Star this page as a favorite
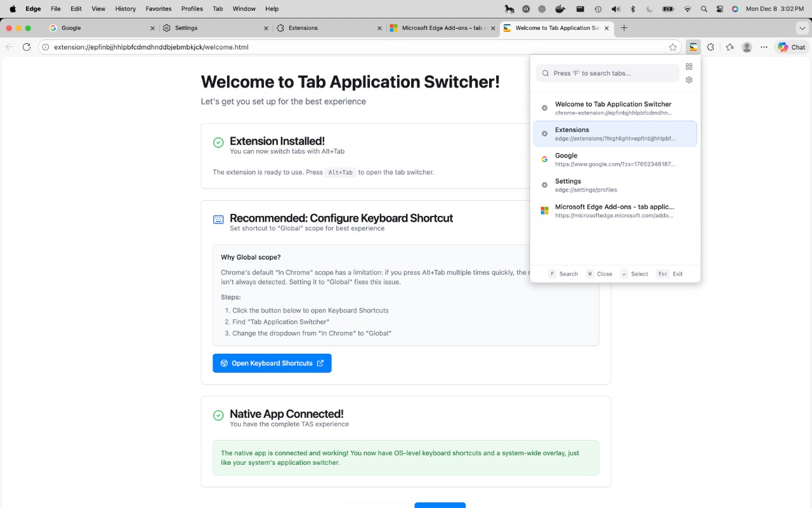The image size is (812, 508). click(x=673, y=47)
